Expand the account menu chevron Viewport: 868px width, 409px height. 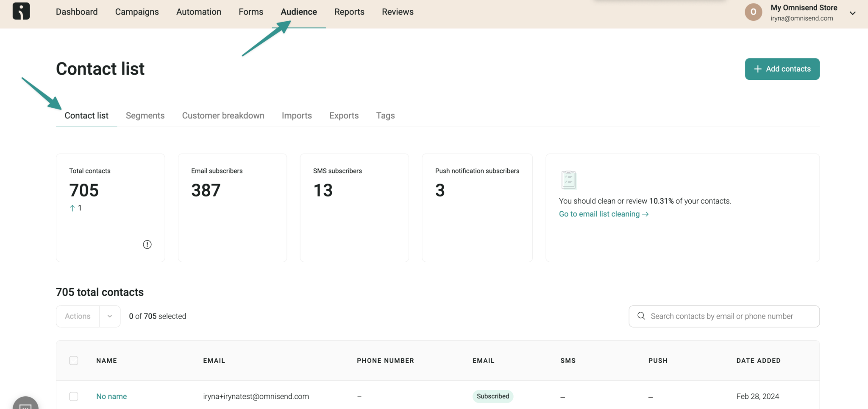[853, 13]
